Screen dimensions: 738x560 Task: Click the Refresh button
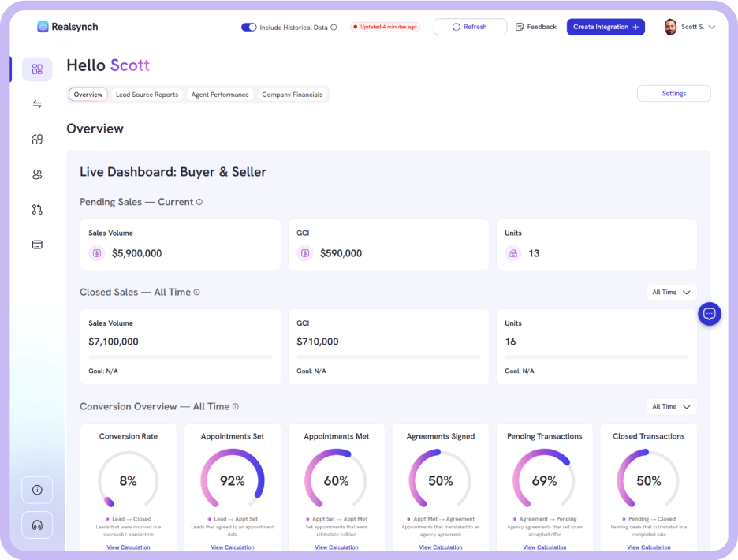470,27
